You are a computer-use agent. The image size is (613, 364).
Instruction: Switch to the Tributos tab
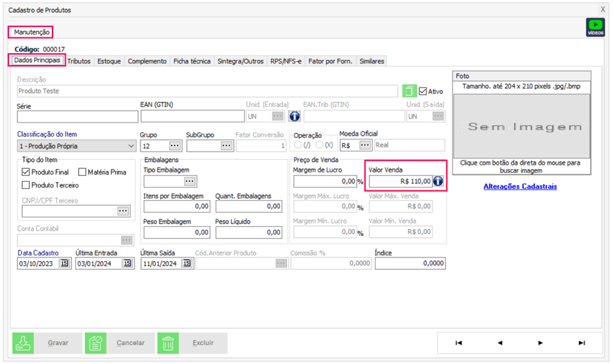click(79, 62)
